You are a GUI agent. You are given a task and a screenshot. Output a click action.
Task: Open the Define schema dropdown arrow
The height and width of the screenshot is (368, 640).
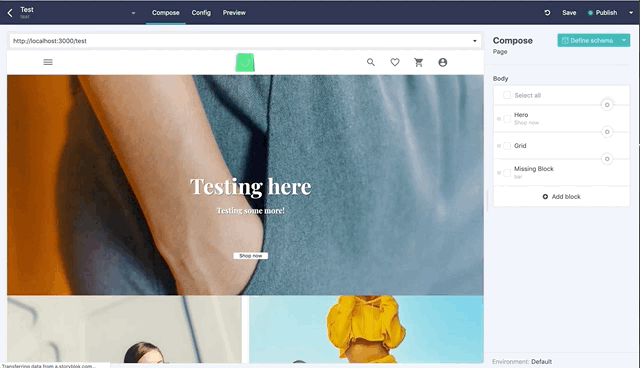pyautogui.click(x=624, y=40)
